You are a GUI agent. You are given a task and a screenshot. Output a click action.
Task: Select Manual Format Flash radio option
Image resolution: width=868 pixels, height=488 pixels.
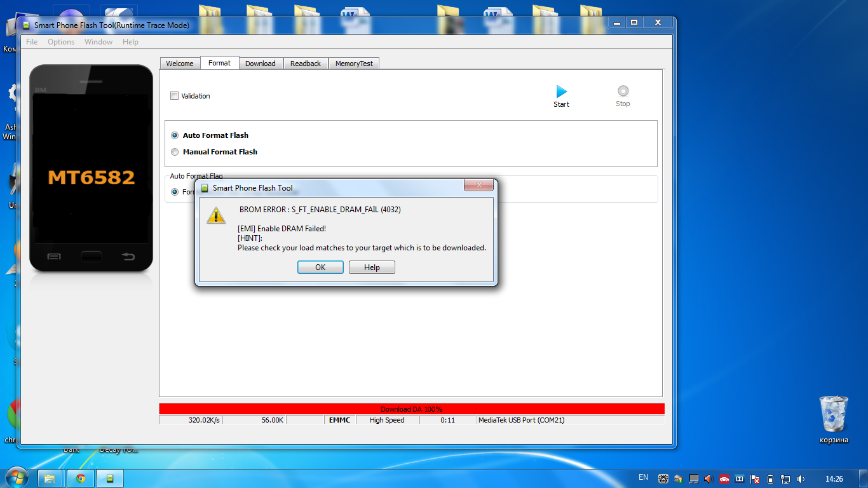tap(175, 152)
